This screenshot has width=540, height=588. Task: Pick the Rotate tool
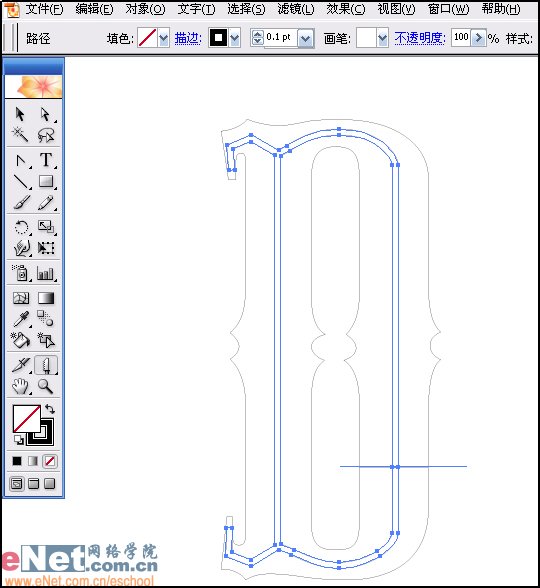pos(21,227)
